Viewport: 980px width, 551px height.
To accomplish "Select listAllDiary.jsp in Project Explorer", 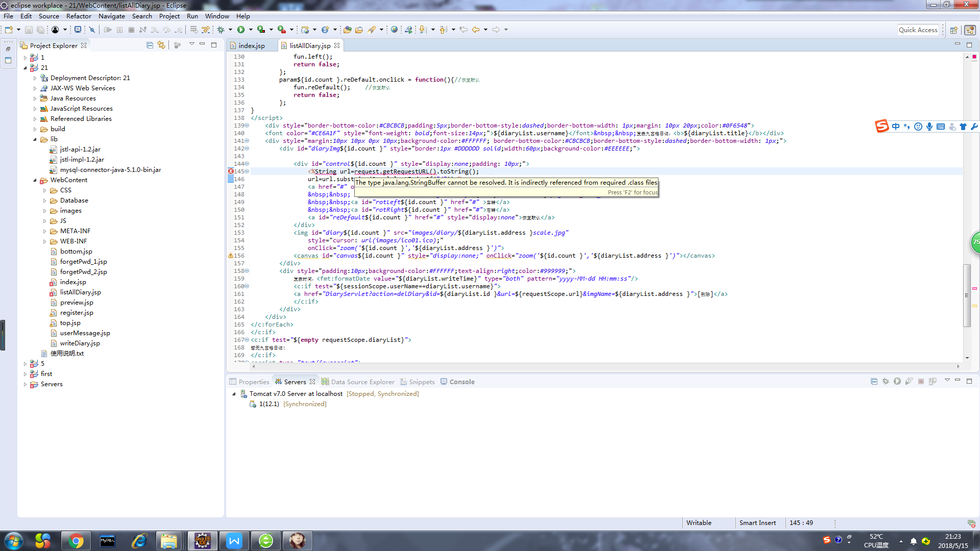I will click(80, 292).
